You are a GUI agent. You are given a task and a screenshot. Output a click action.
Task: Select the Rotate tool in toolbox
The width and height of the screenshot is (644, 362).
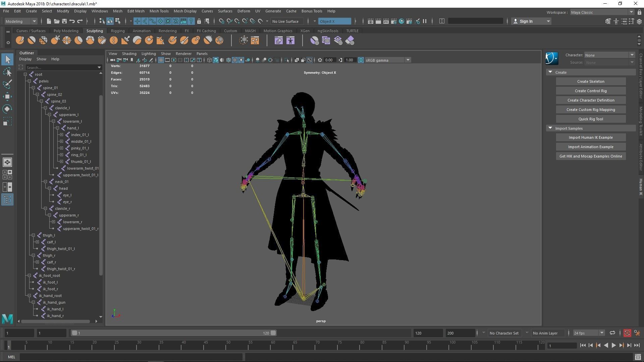point(7,109)
